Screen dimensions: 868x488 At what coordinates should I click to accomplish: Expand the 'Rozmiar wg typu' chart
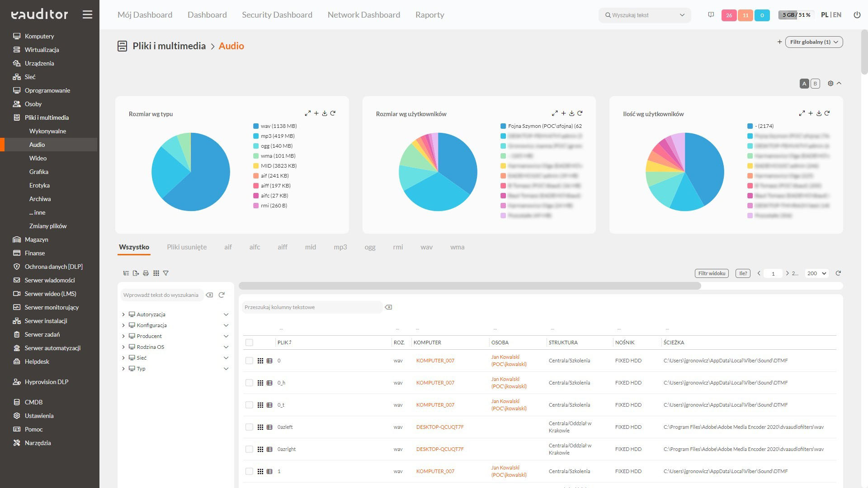point(307,113)
